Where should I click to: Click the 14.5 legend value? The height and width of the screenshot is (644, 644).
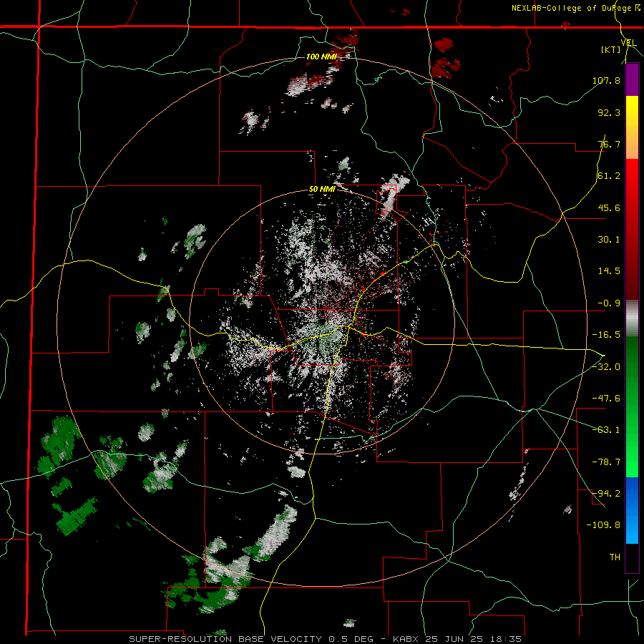pos(609,271)
